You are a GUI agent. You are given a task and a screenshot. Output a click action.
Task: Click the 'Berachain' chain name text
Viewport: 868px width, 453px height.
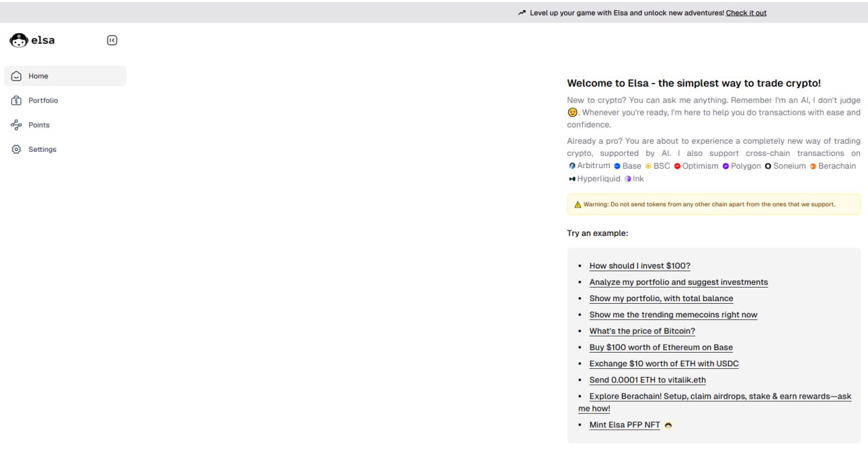[x=837, y=166]
